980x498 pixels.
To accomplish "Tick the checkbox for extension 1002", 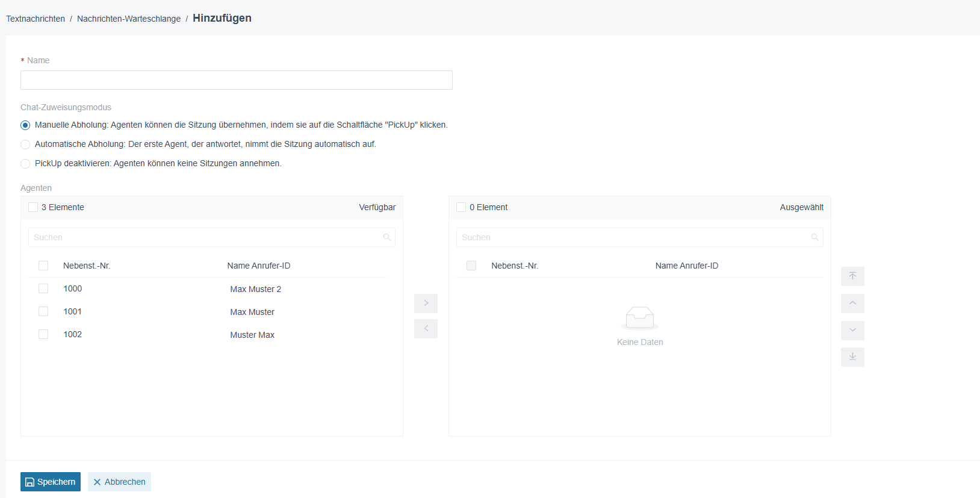I will coord(43,334).
